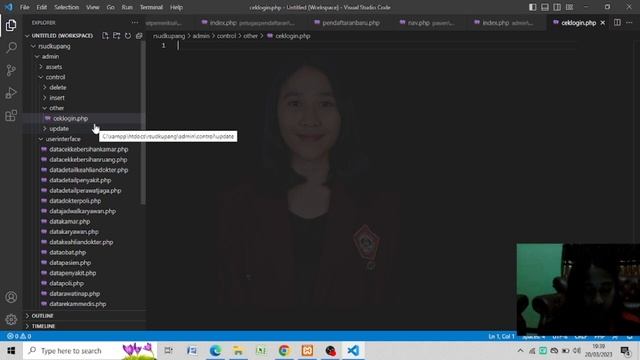
Task: Open the View menu
Action: [x=93, y=7]
